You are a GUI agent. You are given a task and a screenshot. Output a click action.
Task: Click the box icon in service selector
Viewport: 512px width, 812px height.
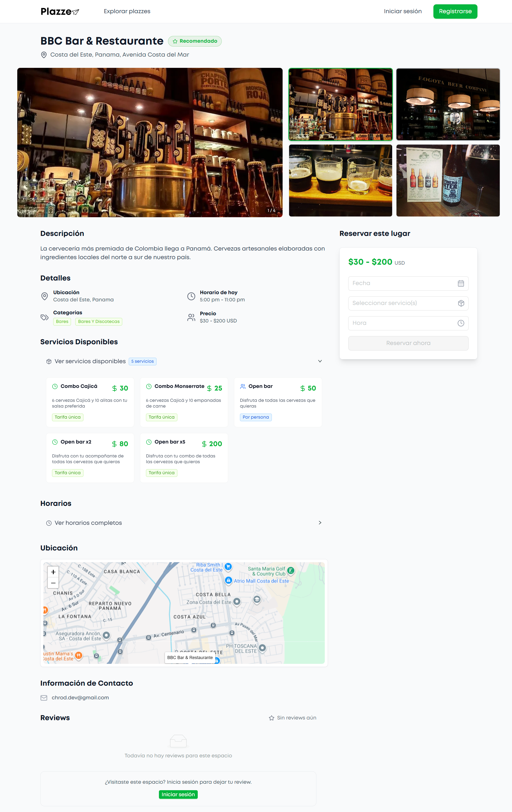point(461,304)
